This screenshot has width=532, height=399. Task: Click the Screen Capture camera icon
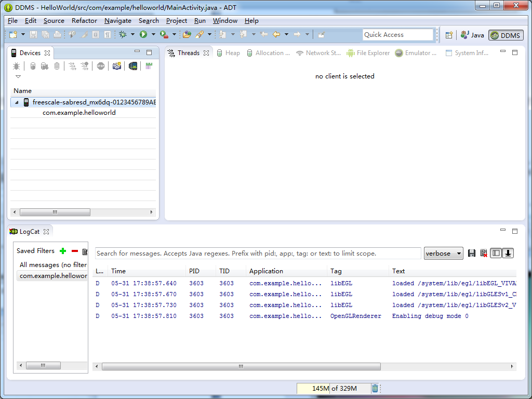pyautogui.click(x=117, y=66)
